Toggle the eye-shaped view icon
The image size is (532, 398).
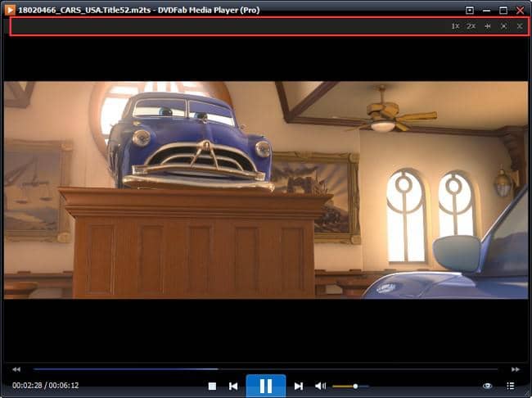pyautogui.click(x=487, y=386)
